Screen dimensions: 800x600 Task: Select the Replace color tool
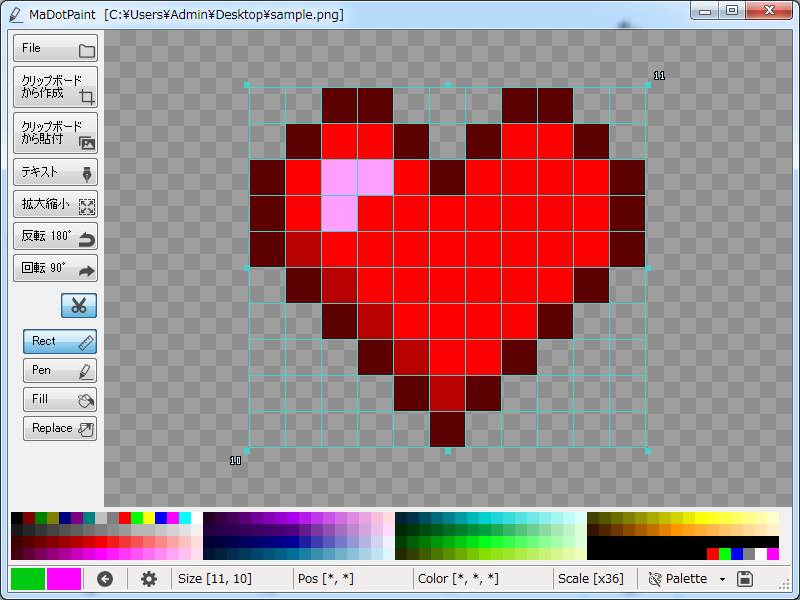pyautogui.click(x=60, y=429)
